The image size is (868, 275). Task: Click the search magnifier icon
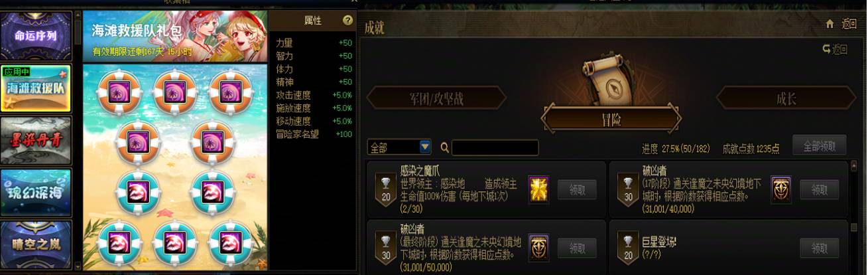[445, 147]
